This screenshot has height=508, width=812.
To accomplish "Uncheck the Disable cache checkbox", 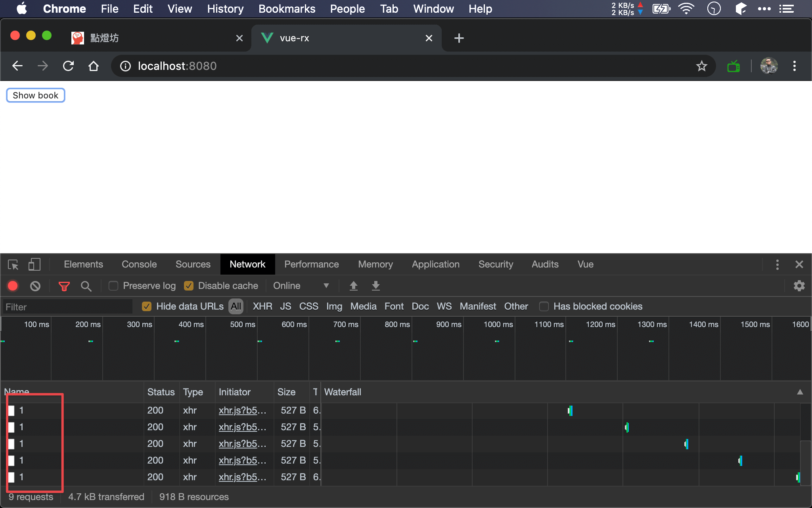I will [189, 286].
